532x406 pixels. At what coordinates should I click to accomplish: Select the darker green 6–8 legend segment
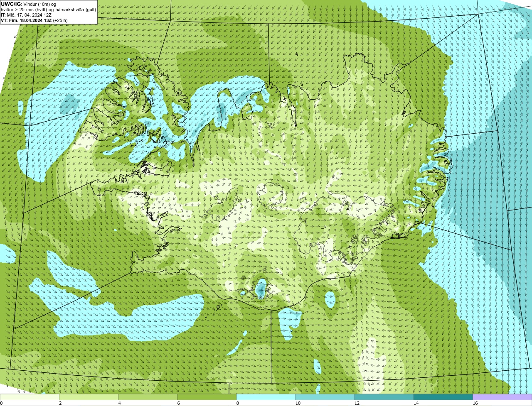coord(207,397)
